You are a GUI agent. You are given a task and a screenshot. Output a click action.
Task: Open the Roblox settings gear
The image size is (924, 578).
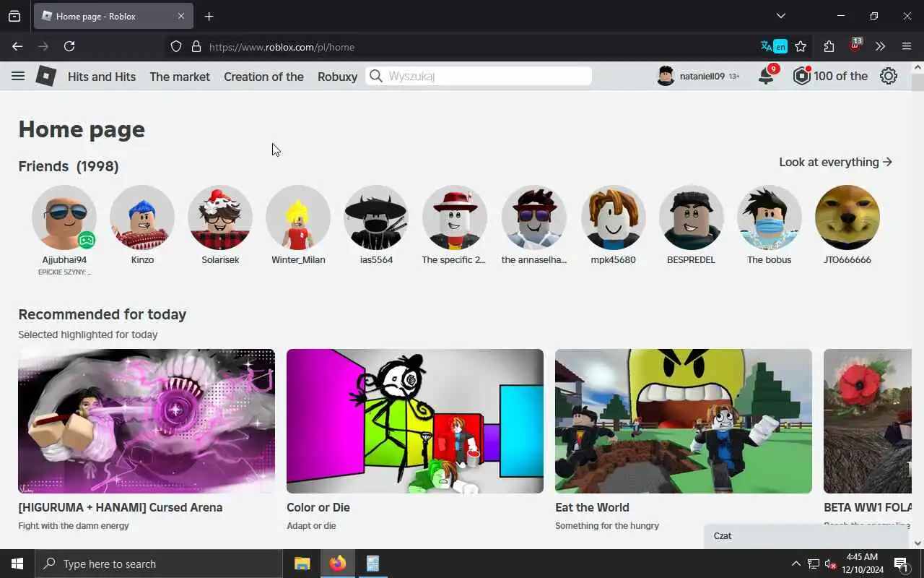889,76
